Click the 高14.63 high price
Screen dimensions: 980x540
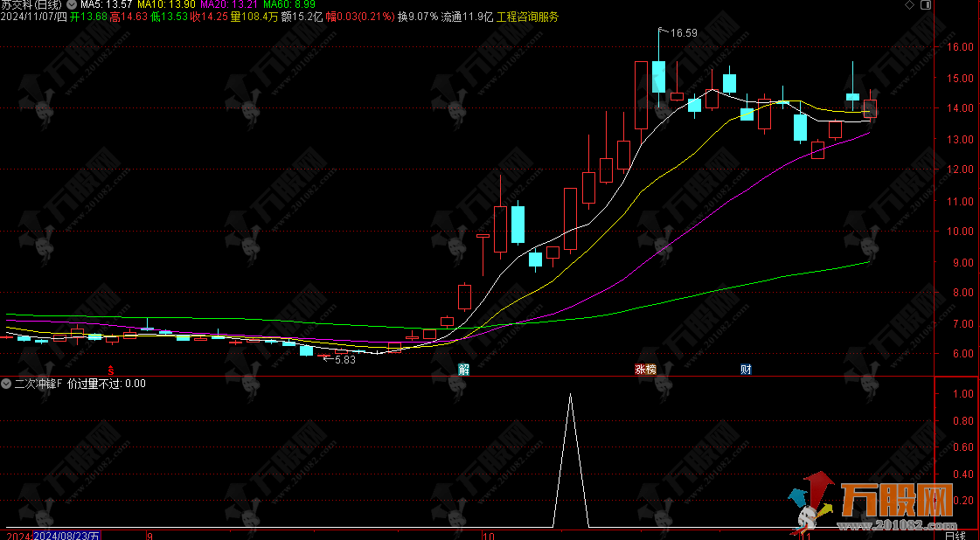tap(129, 17)
